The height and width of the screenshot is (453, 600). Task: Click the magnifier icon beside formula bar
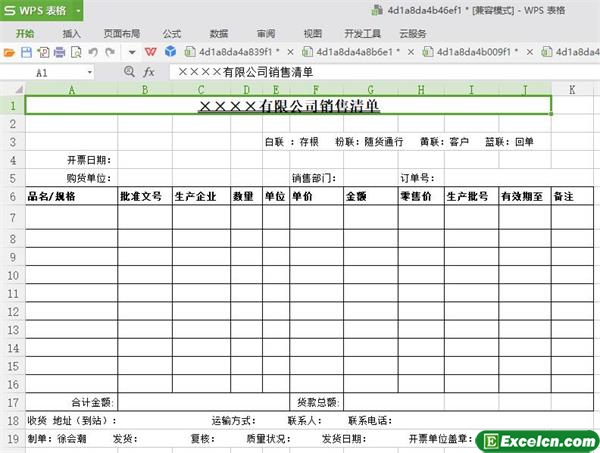point(129,72)
